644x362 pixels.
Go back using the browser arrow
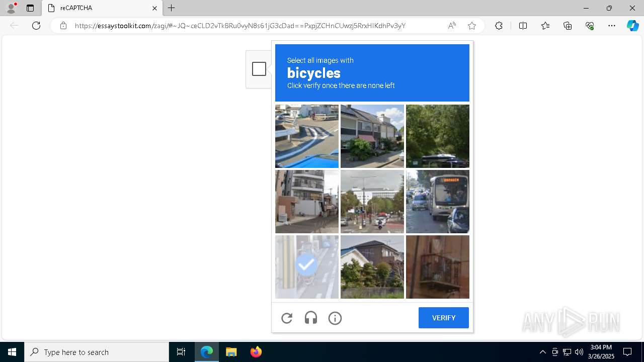(x=14, y=26)
